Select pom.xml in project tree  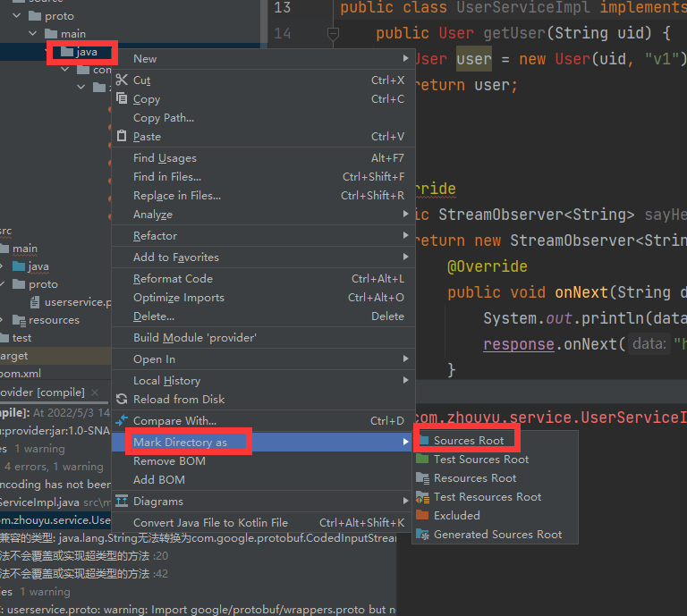pos(21,374)
